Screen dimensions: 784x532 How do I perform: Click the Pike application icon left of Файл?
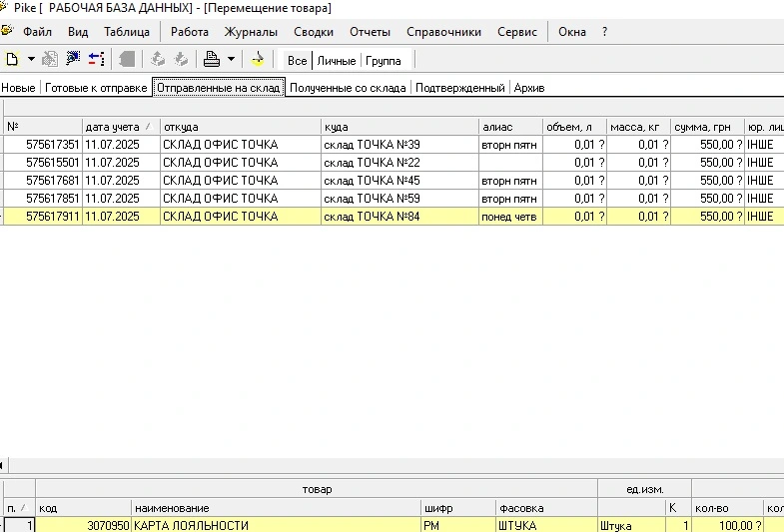tap(7, 31)
